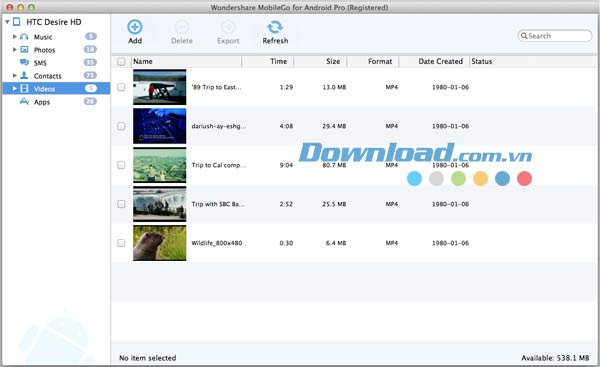
Task: Expand the Music tree arrow
Action: [x=15, y=37]
